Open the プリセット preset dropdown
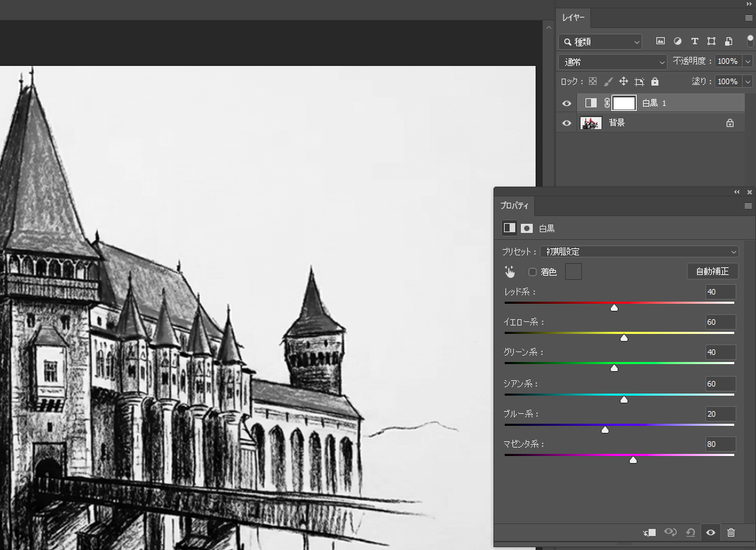The height and width of the screenshot is (550, 756). coord(639,252)
